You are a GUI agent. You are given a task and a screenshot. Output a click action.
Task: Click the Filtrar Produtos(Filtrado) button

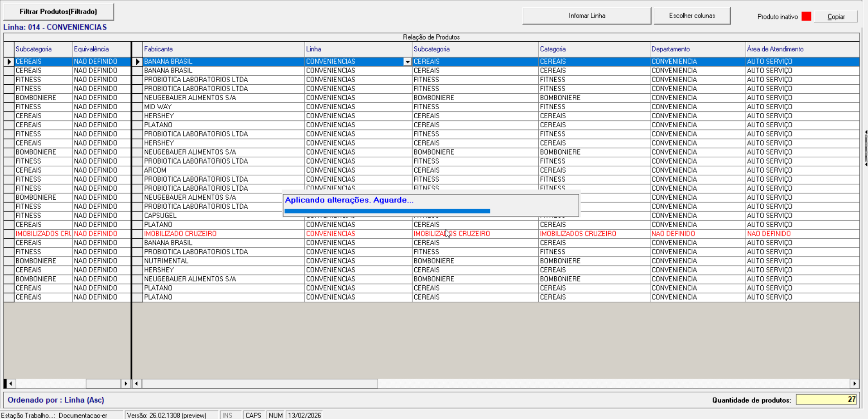pos(58,12)
